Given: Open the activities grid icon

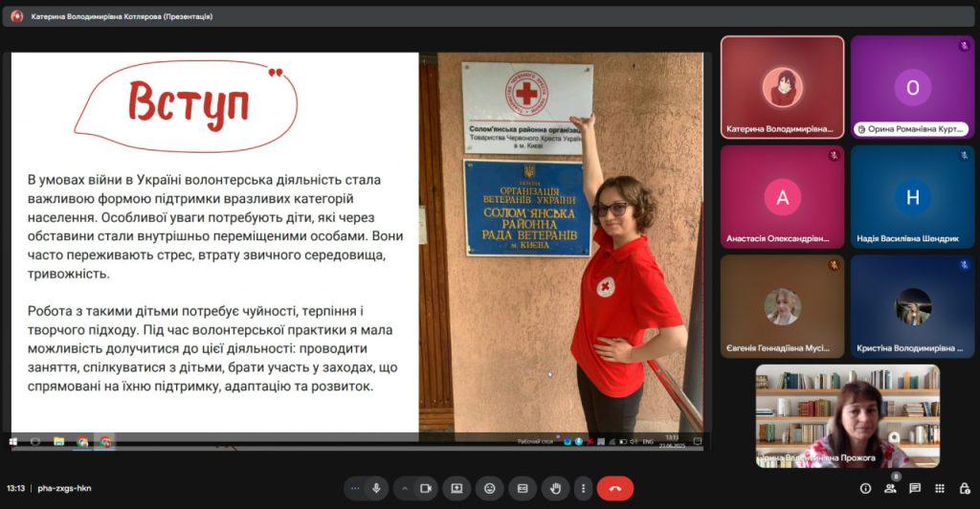Looking at the screenshot, I should tap(939, 488).
